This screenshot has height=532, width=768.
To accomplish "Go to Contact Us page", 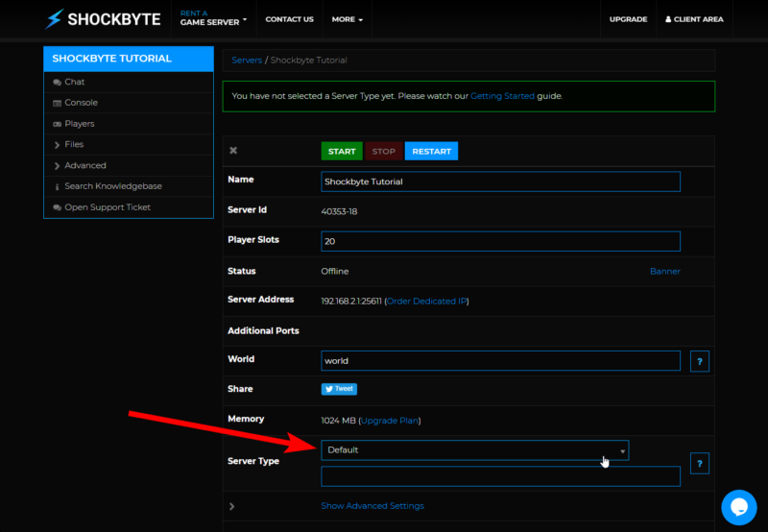I will (290, 19).
